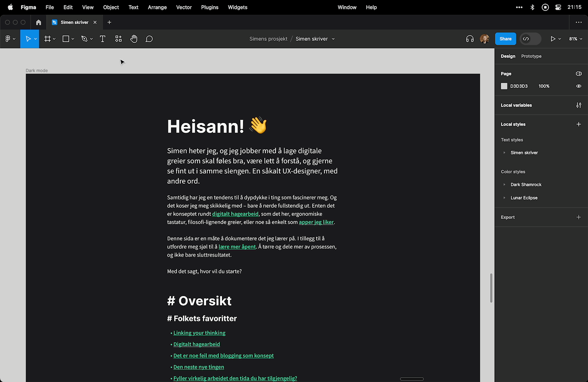The height and width of the screenshot is (382, 588).
Task: Start audio conversation with headphones icon
Action: (470, 39)
